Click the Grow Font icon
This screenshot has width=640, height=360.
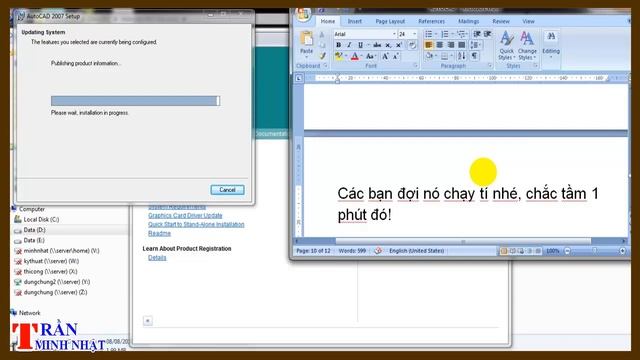[x=385, y=56]
